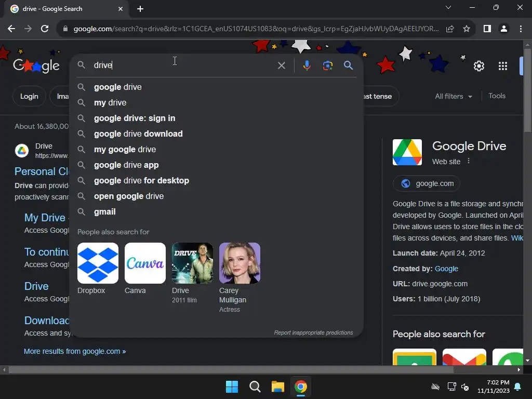
Task: Click the Google doodle logo
Action: (x=36, y=65)
